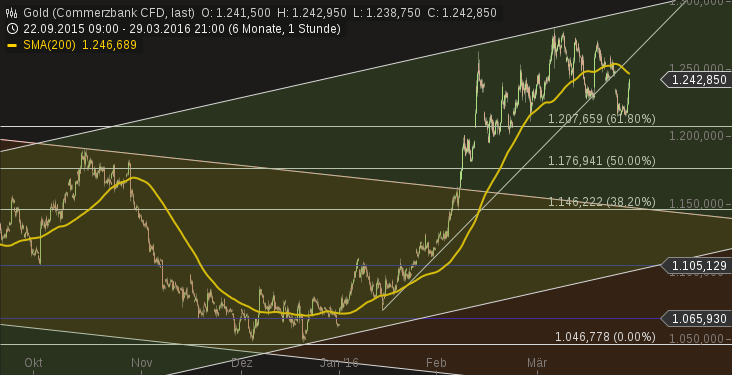Click the price marker tag 1.065,930

tap(698, 319)
